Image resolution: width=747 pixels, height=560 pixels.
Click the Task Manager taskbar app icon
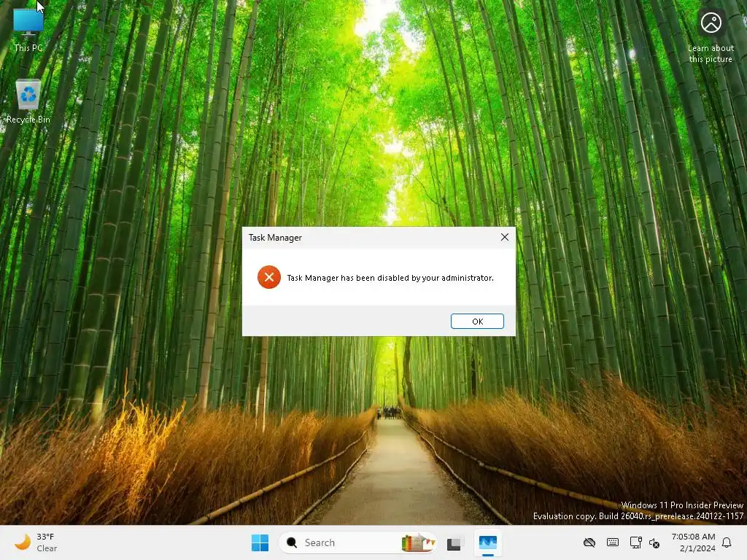(487, 542)
